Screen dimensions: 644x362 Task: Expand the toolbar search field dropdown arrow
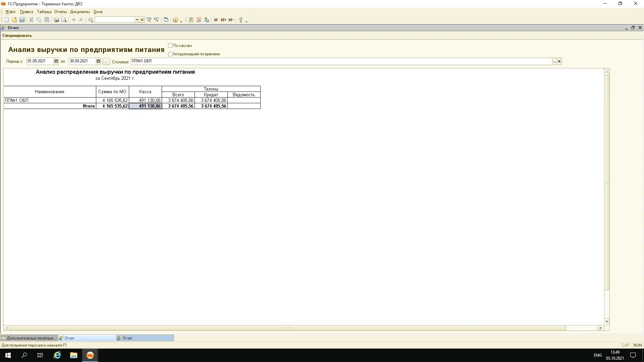pyautogui.click(x=137, y=20)
